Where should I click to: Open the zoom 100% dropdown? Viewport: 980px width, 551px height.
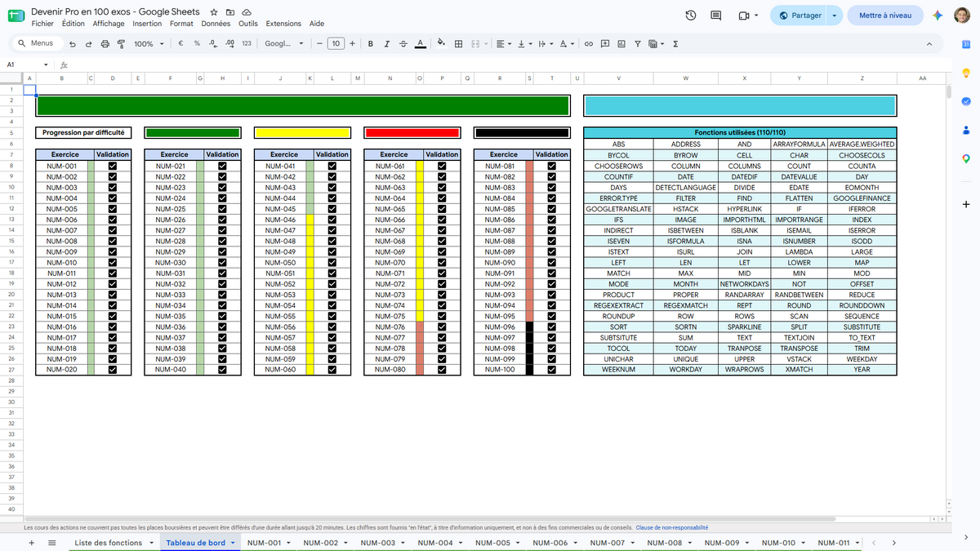coord(149,44)
